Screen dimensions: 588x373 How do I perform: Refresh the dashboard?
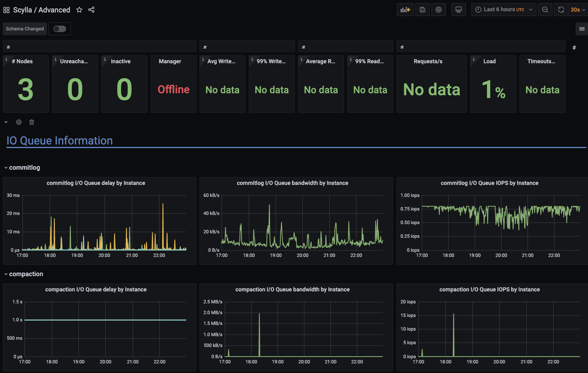(x=561, y=10)
